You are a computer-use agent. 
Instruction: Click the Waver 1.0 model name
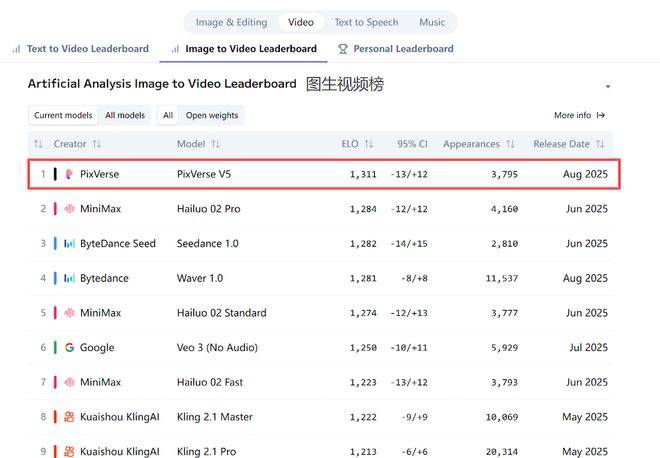(x=200, y=278)
